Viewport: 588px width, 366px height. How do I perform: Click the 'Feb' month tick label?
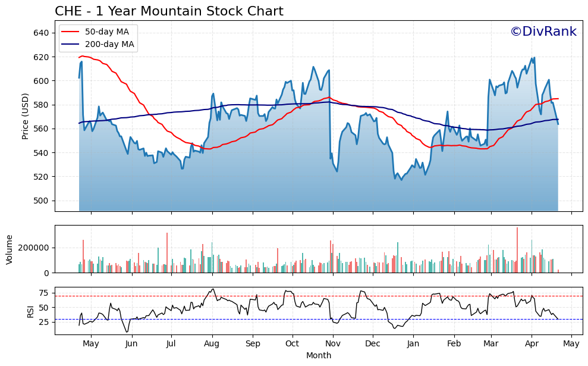coord(454,344)
